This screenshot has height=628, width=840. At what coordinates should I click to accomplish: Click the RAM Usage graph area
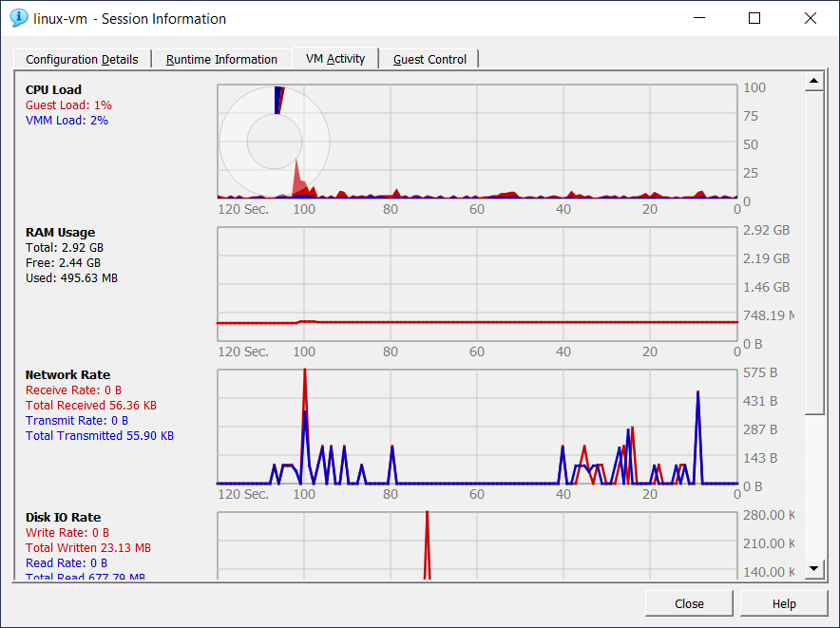tap(477, 285)
